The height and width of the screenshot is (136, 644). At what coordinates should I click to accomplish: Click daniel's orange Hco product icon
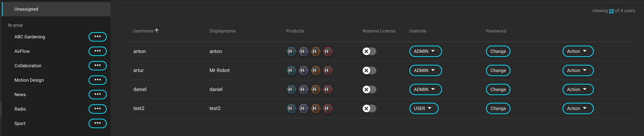tap(316, 90)
